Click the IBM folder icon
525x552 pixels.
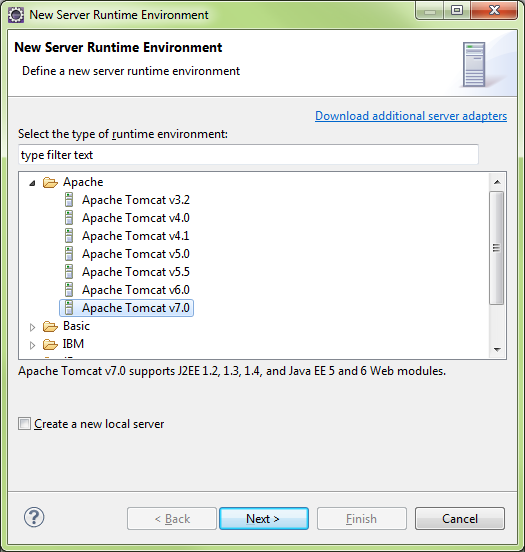coord(50,344)
